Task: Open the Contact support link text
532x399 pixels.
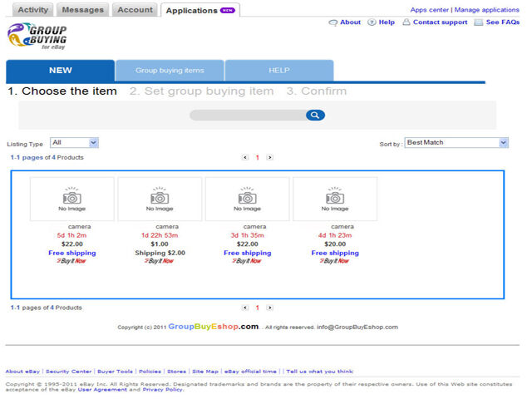Action: click(440, 22)
